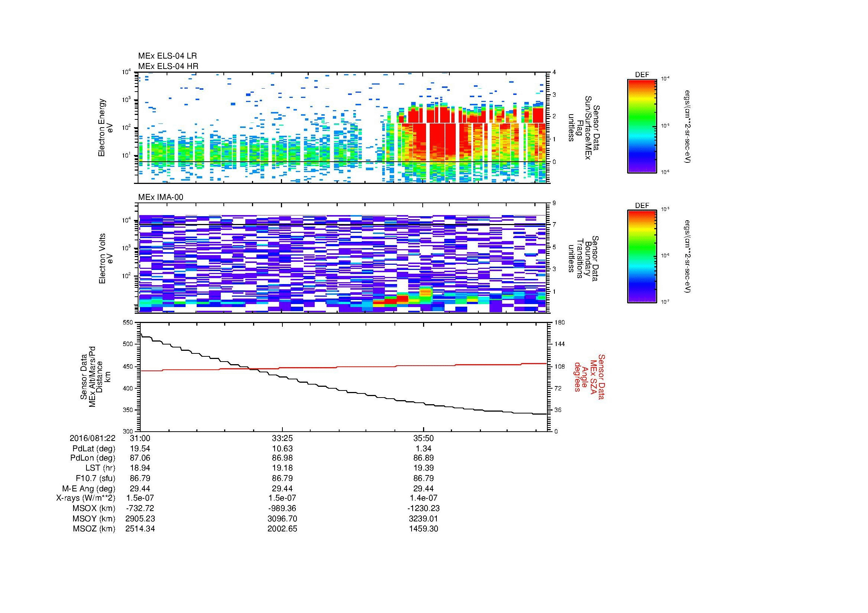
Task: Click the X-rays value 1.4e-07
Action: click(423, 498)
